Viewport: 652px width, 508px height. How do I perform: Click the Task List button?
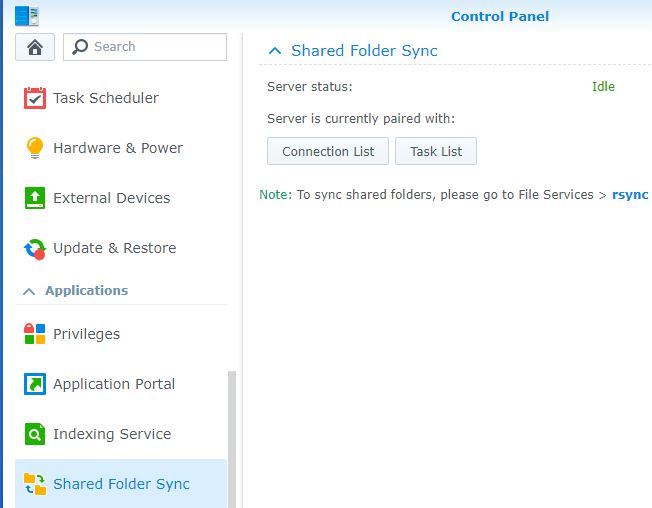[436, 151]
